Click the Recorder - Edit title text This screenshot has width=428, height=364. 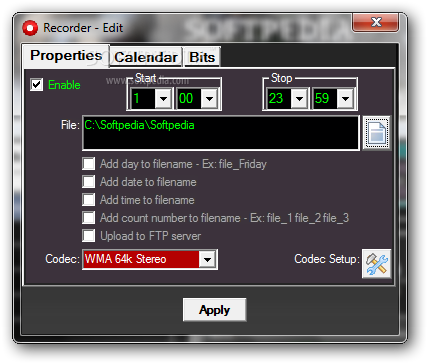[83, 28]
